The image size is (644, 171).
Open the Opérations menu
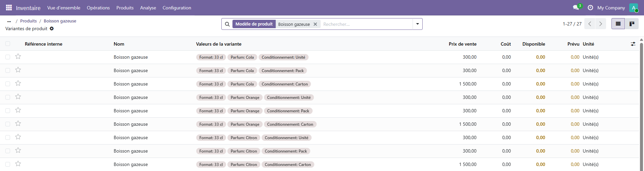(x=98, y=8)
